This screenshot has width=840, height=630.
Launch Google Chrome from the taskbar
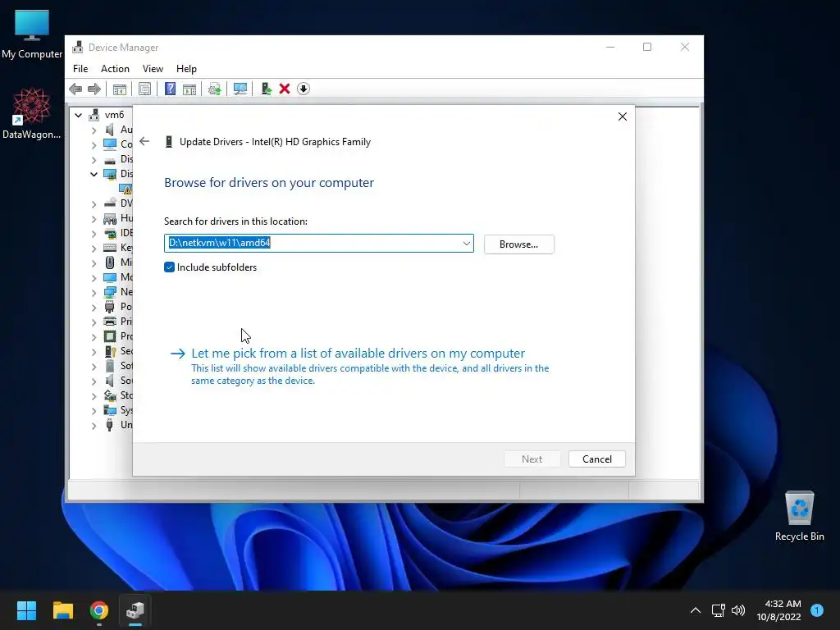pos(99,610)
